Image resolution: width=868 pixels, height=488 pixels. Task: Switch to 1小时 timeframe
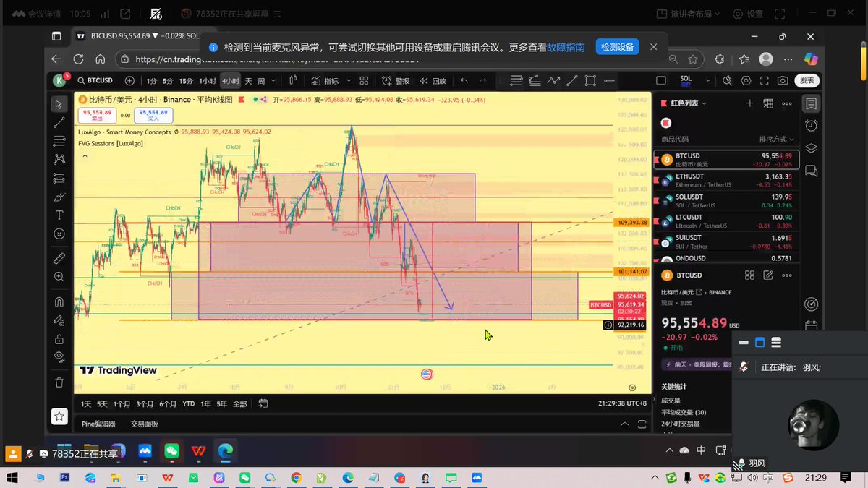pyautogui.click(x=208, y=81)
